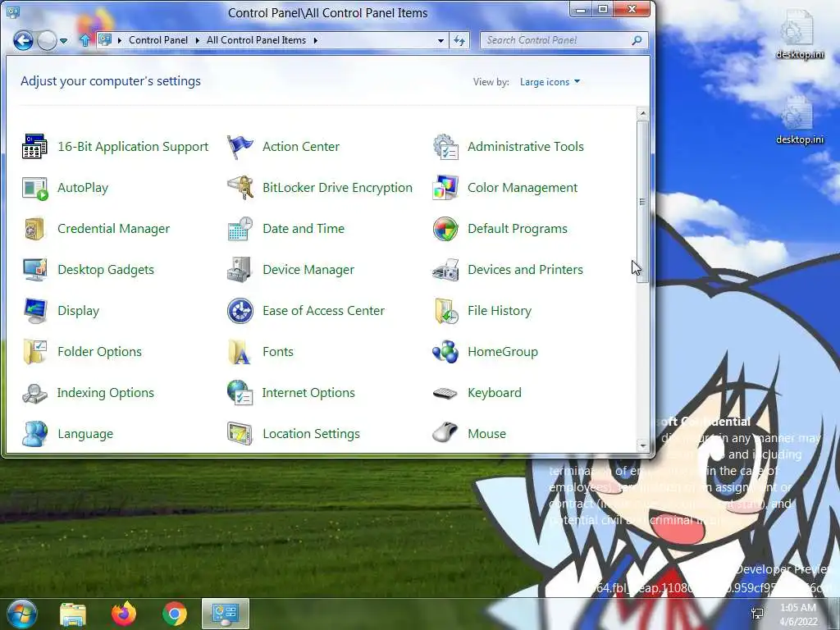Image resolution: width=840 pixels, height=630 pixels.
Task: Select the lower desktop.ini desktop file
Action: tap(799, 120)
